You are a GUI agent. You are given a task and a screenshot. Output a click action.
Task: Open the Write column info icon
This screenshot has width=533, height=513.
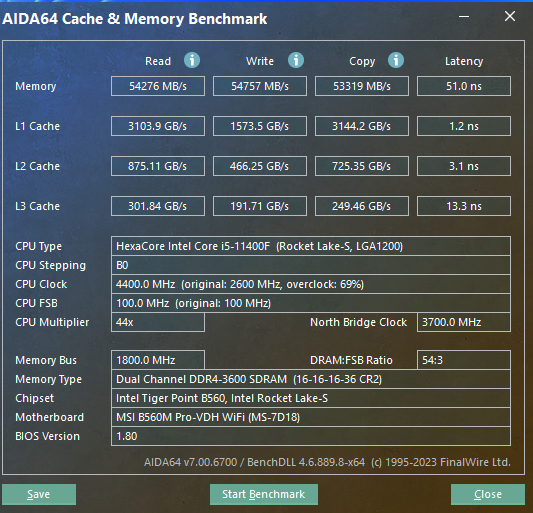tap(296, 61)
